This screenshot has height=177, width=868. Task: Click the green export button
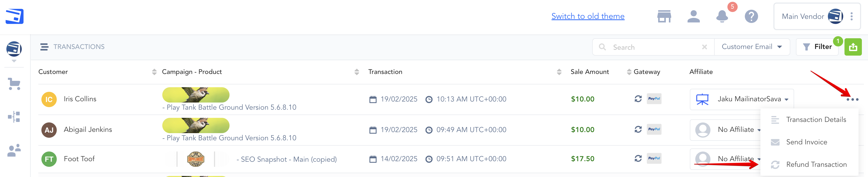852,47
